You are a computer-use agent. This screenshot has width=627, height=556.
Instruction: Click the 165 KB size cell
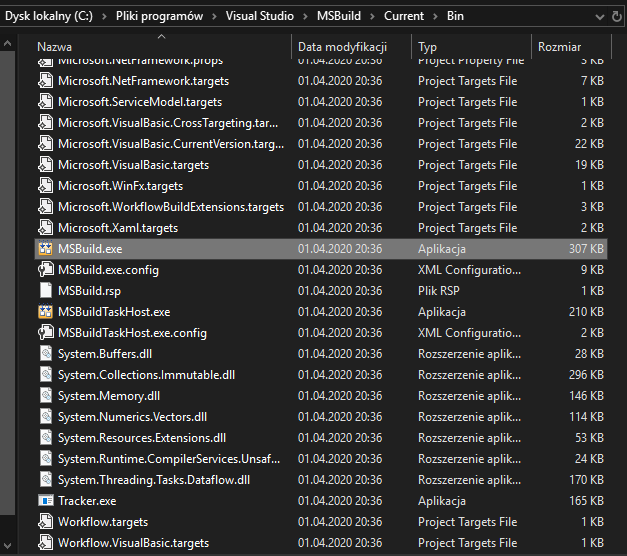[x=586, y=501]
